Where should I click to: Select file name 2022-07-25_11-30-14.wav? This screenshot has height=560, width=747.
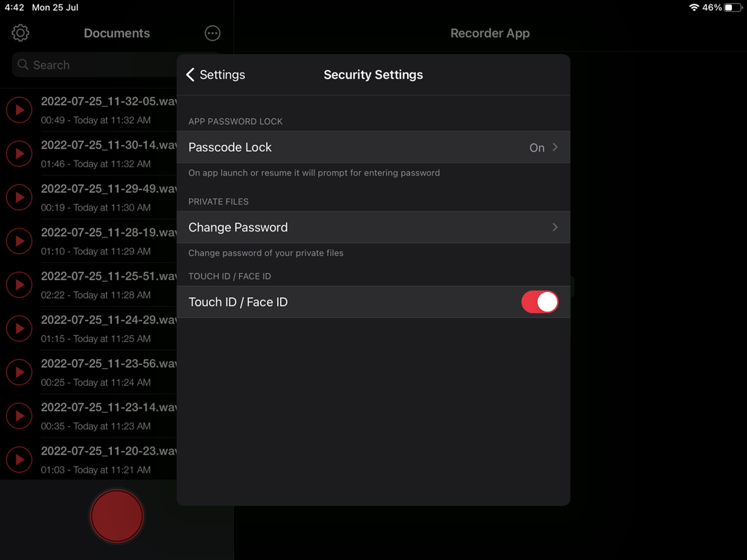(x=108, y=146)
